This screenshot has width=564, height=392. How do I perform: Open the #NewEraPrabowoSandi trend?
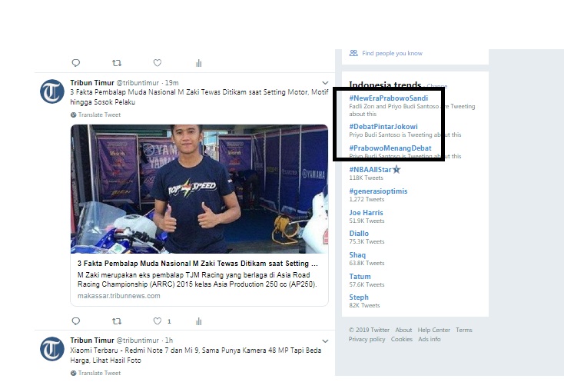(x=388, y=98)
